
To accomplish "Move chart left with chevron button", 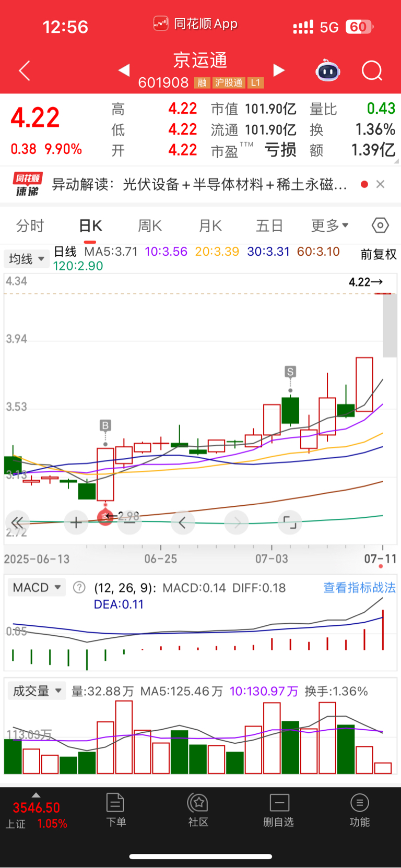I will click(x=182, y=522).
